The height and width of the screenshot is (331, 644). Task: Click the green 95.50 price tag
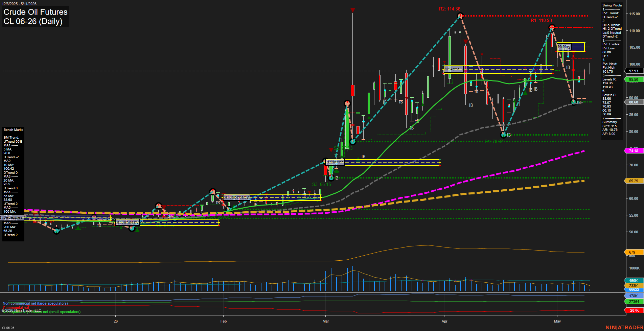[x=634, y=79]
